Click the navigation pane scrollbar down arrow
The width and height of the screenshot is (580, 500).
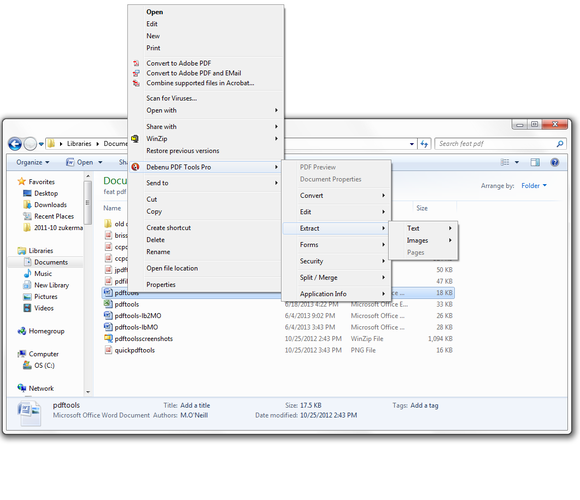point(88,391)
